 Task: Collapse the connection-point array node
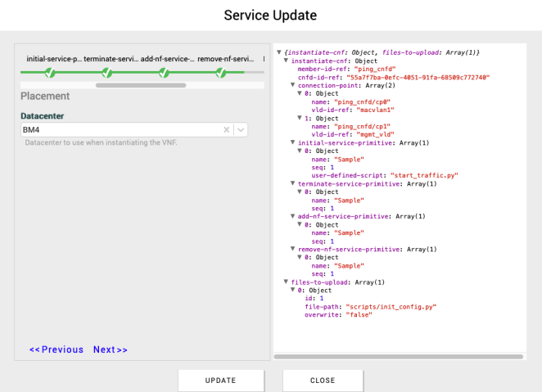tap(292, 86)
